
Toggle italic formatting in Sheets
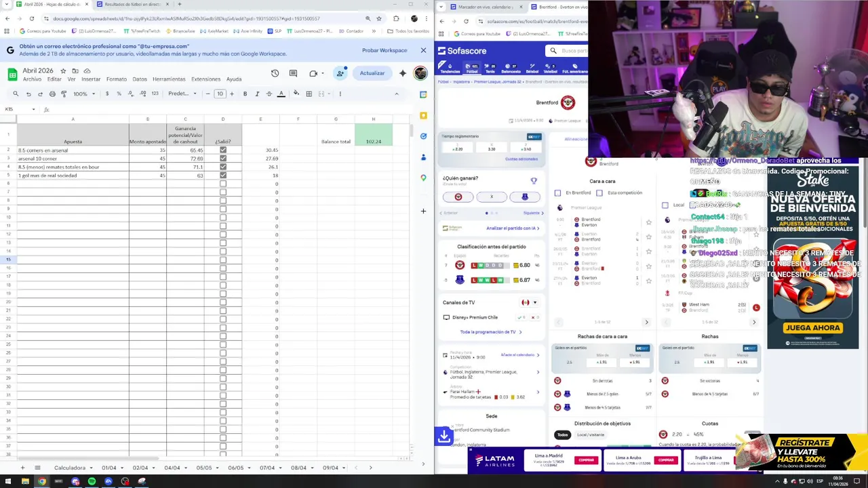(x=257, y=94)
